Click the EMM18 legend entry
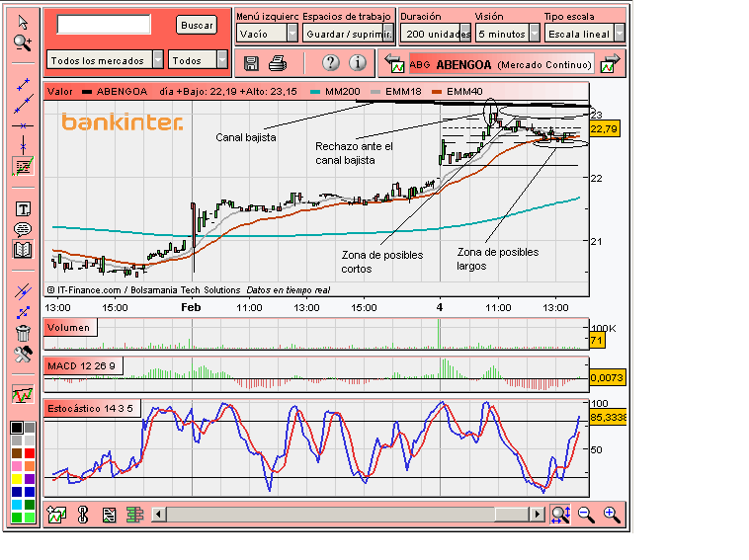The height and width of the screenshot is (560, 749). click(396, 91)
